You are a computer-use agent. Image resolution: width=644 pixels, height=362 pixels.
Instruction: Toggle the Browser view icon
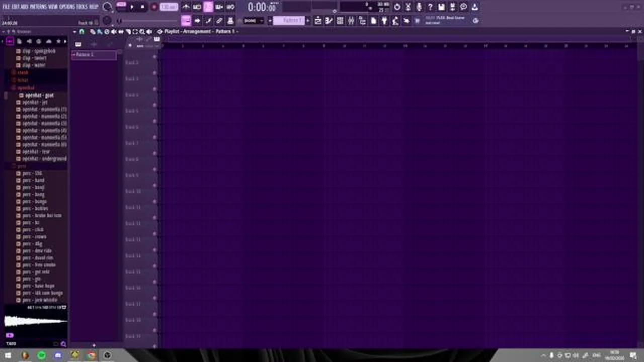coord(362,21)
